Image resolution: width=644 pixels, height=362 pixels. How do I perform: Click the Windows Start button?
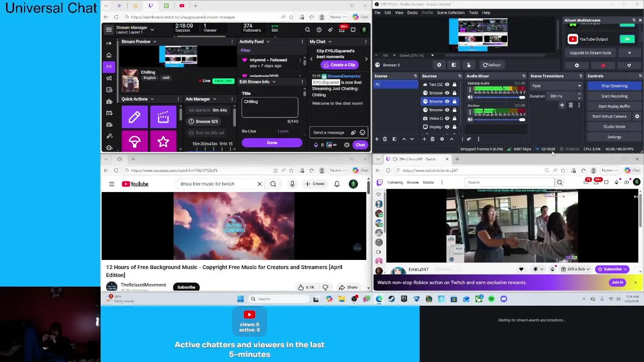click(x=240, y=299)
